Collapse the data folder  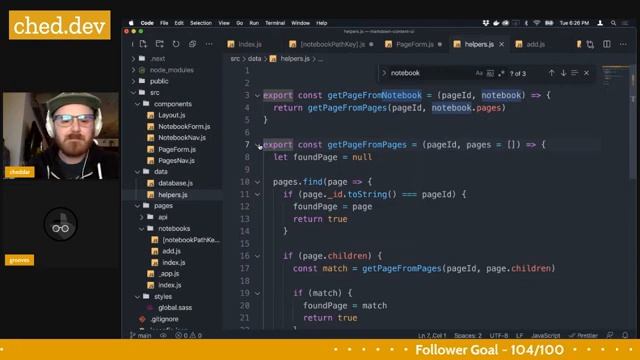point(138,172)
